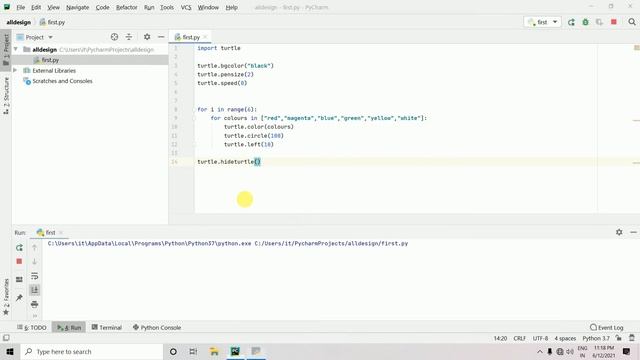Screen dimensions: 640x360
Task: Open Task View on the taskbar
Action: pos(193,351)
